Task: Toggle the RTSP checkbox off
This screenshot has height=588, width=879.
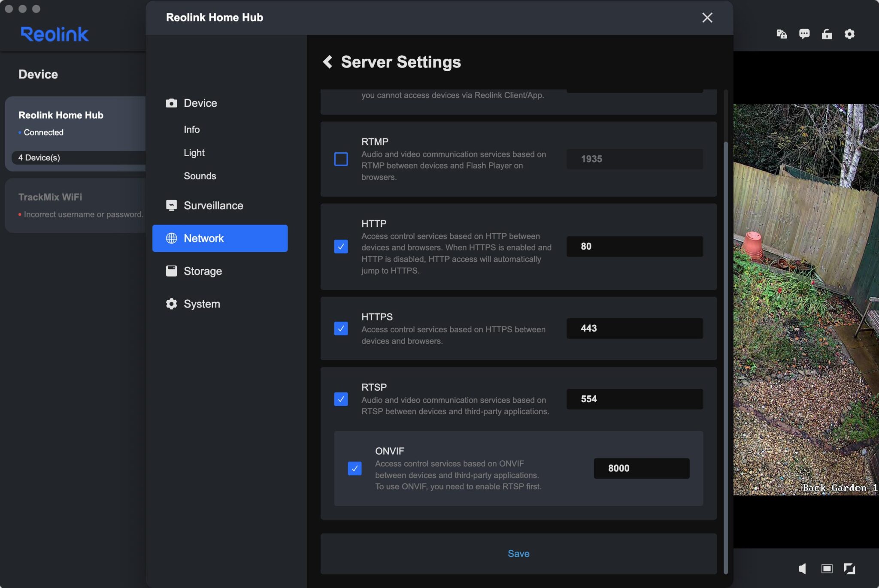Action: pyautogui.click(x=341, y=399)
